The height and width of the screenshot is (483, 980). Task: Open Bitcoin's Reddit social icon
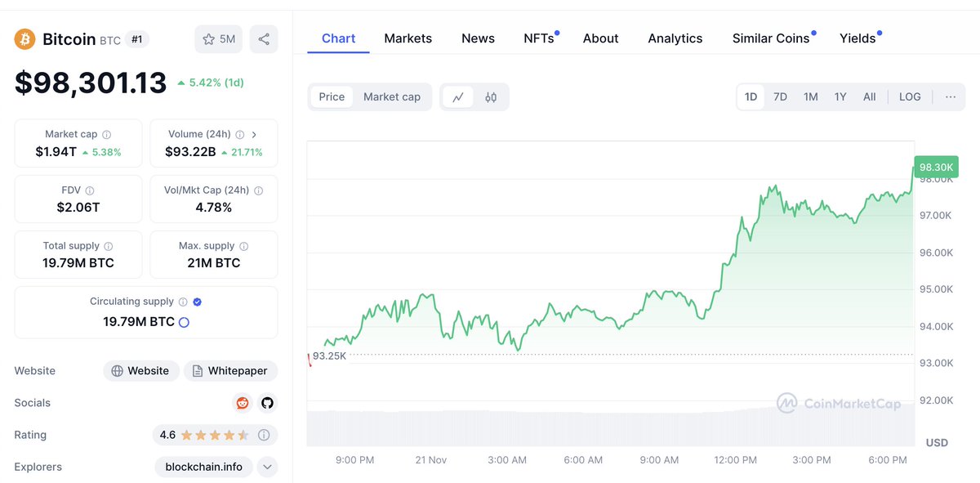click(x=242, y=403)
